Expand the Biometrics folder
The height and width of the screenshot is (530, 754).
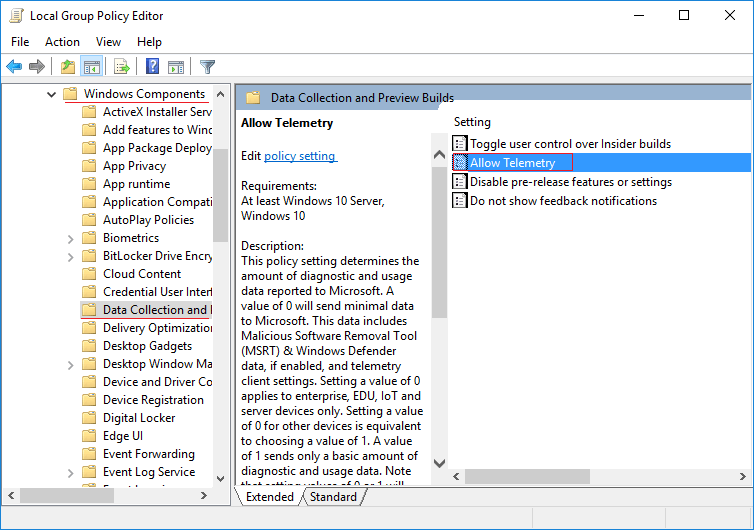click(x=70, y=238)
